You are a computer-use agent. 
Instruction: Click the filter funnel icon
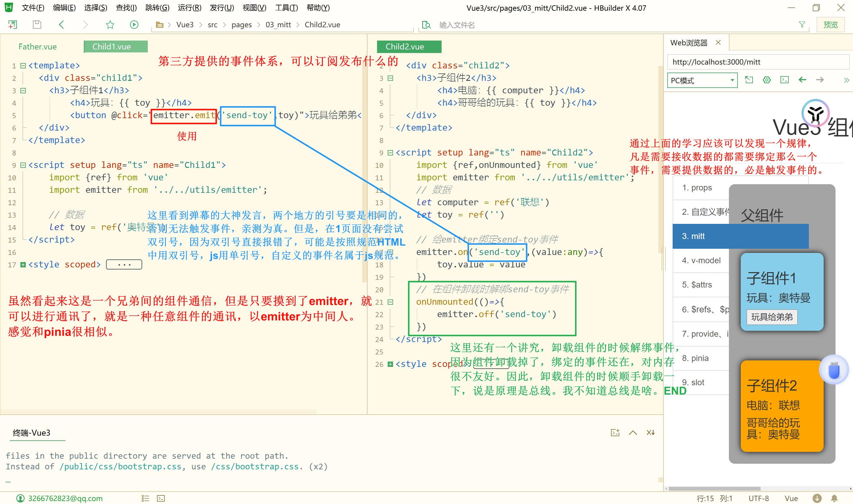tap(802, 25)
